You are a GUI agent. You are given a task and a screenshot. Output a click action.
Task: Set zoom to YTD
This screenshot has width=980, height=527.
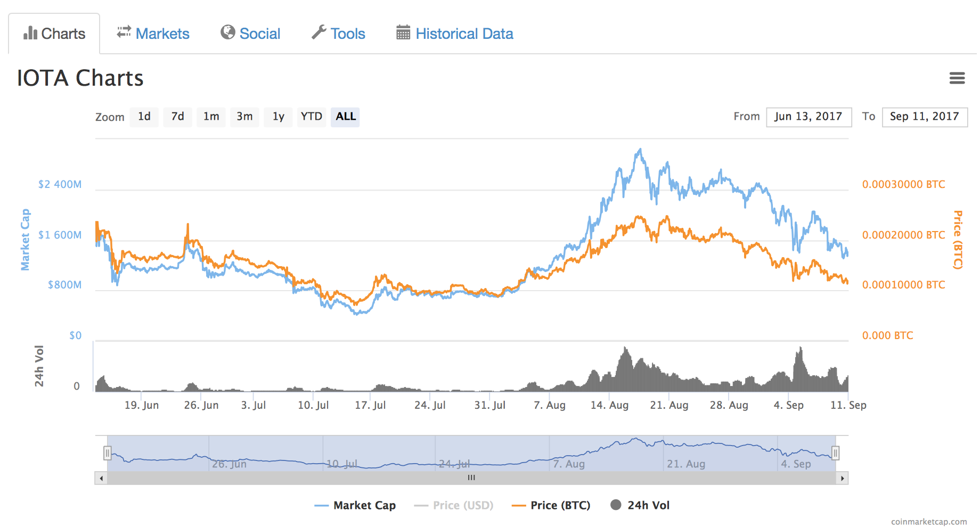(x=312, y=117)
